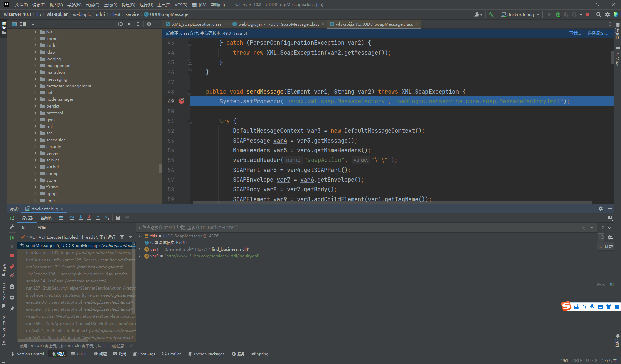This screenshot has height=364, width=621.
Task: Switch to the XML_SoapException.class tab
Action: click(x=197, y=24)
